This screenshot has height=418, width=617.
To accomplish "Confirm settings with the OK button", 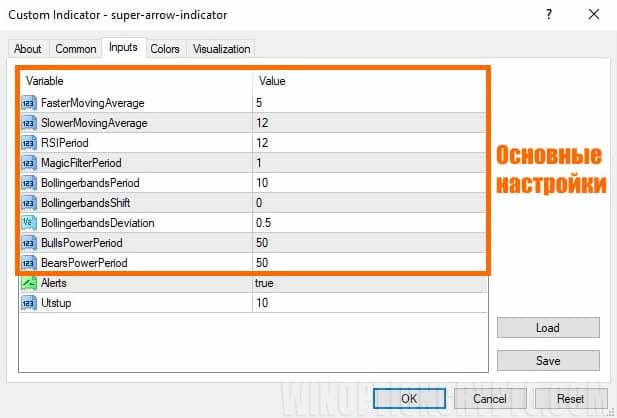I will coord(409,397).
